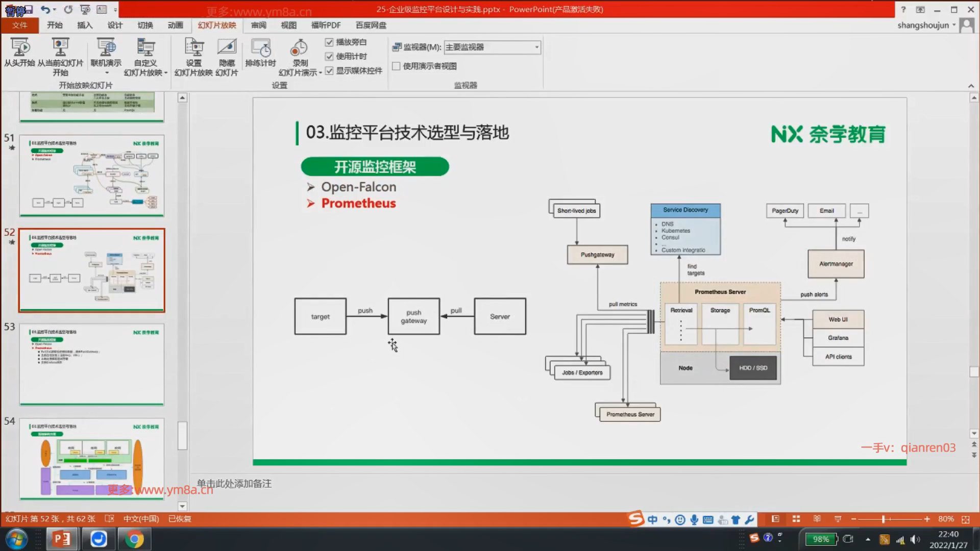This screenshot has width=980, height=551.
Task: Select slide 53 thumbnail
Action: click(92, 364)
